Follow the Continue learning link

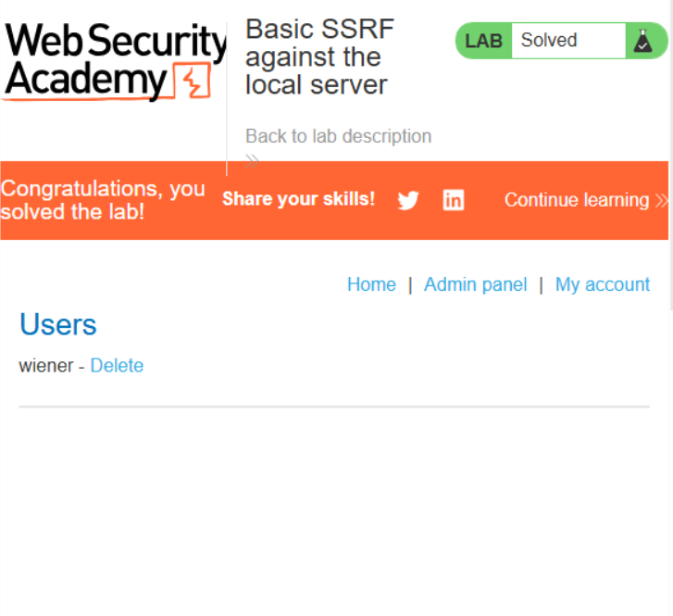point(576,200)
